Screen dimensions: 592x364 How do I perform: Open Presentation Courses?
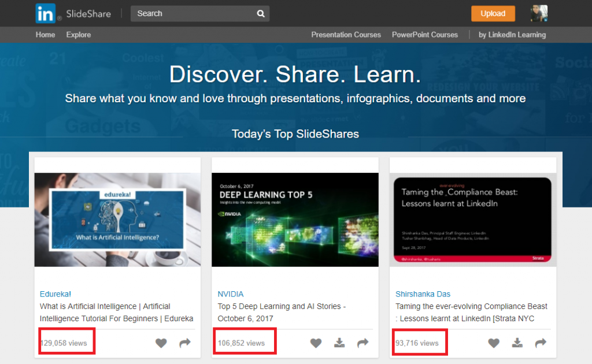point(346,35)
